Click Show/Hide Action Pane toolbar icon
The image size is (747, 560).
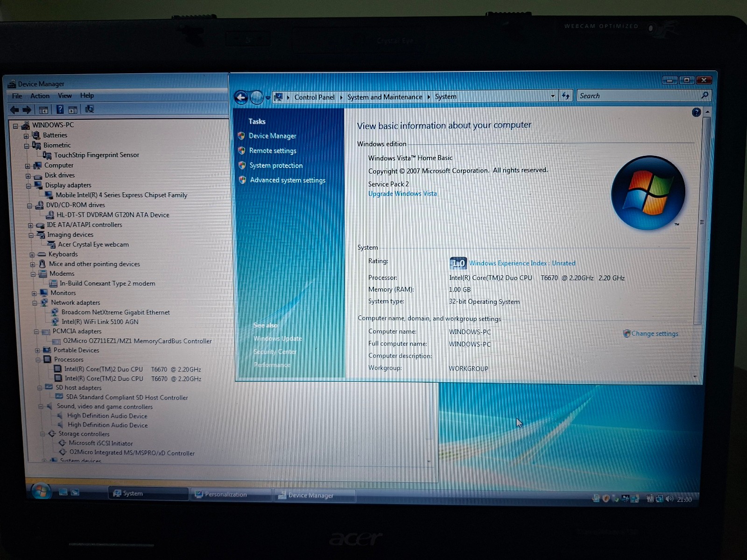73,110
